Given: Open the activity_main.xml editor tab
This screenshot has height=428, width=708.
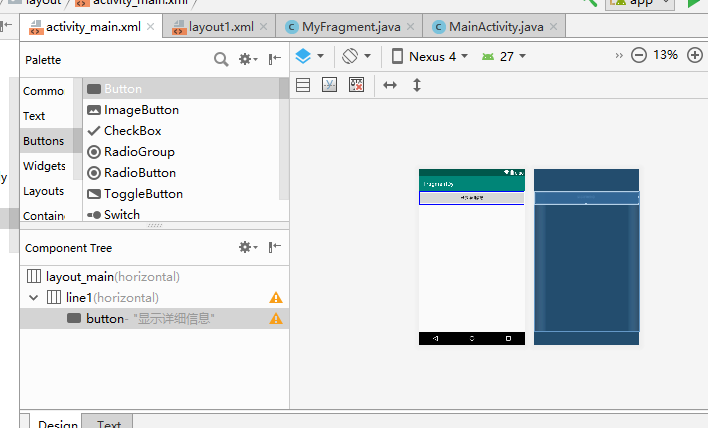Looking at the screenshot, I should pos(93,27).
